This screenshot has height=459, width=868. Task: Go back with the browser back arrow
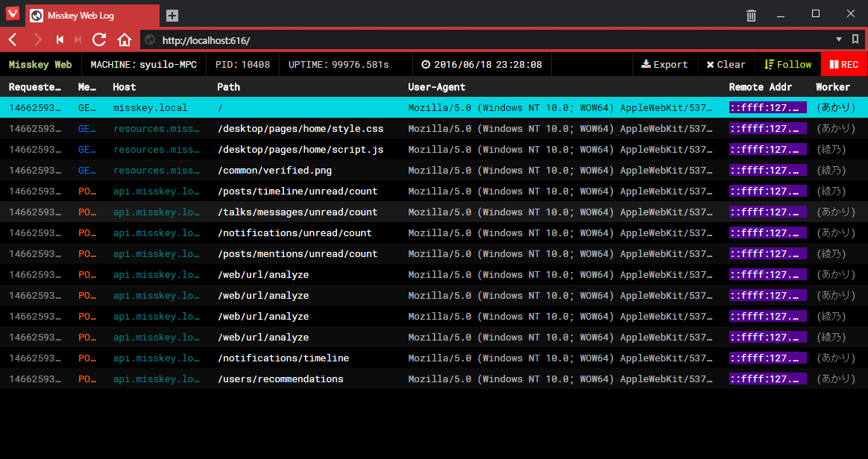13,39
